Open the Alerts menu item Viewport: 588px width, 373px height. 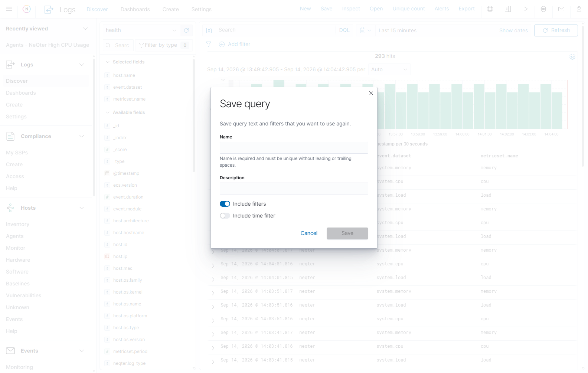[442, 9]
